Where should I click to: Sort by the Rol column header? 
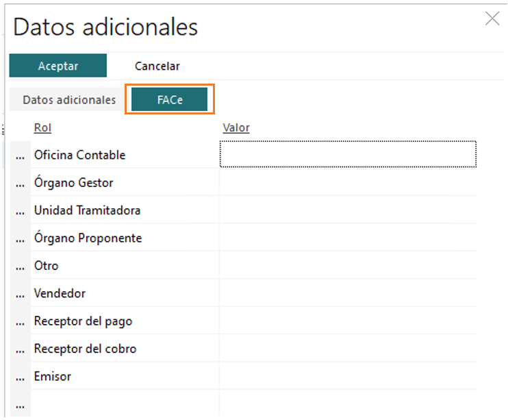click(42, 128)
